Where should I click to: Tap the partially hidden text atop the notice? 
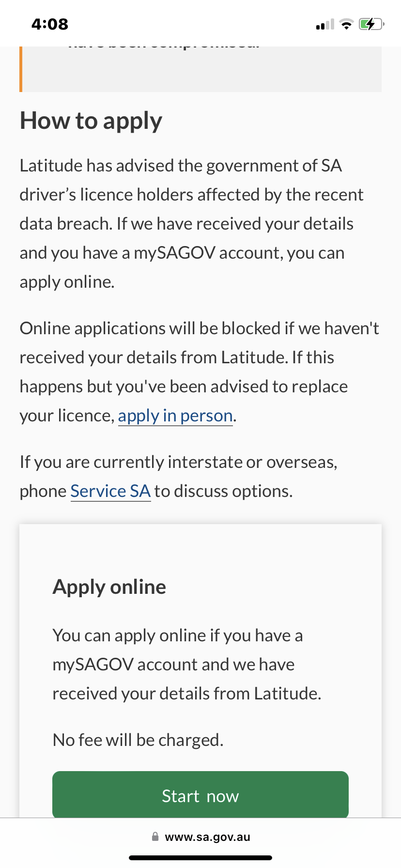[164, 47]
